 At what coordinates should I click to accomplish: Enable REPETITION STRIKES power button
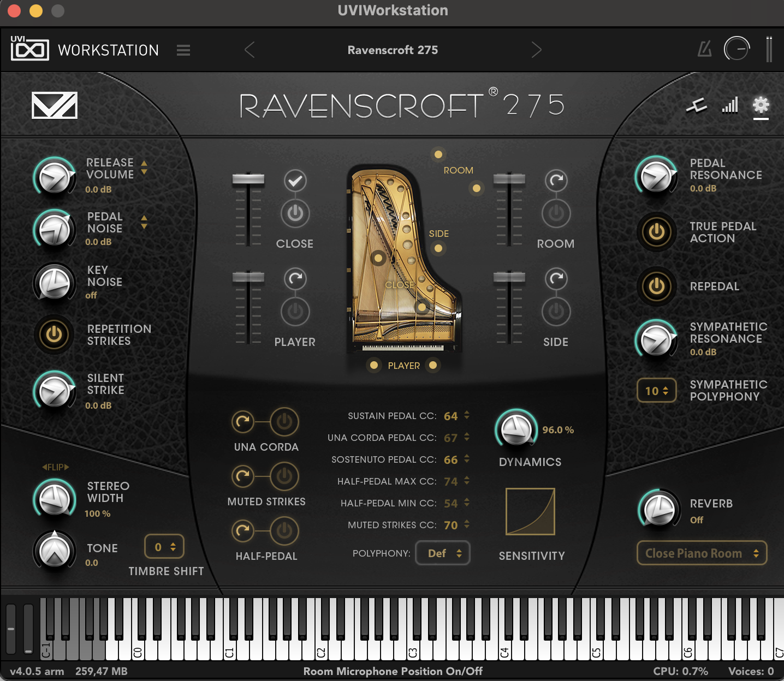coord(54,334)
